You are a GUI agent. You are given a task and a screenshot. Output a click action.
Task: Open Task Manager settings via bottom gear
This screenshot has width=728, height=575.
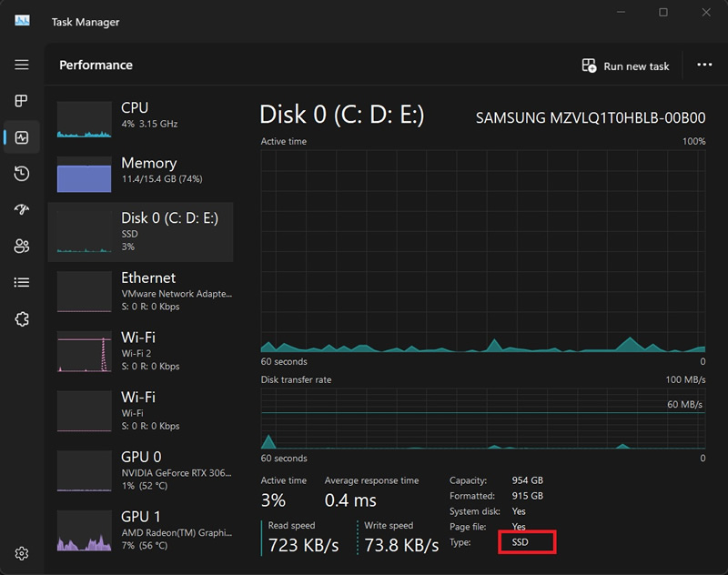tap(22, 552)
